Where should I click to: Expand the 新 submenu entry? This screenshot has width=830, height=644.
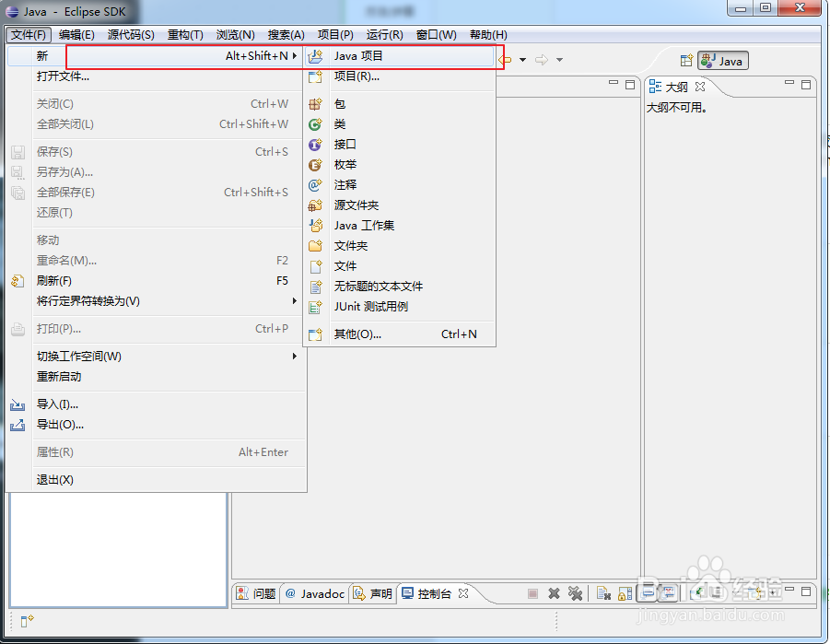point(157,55)
